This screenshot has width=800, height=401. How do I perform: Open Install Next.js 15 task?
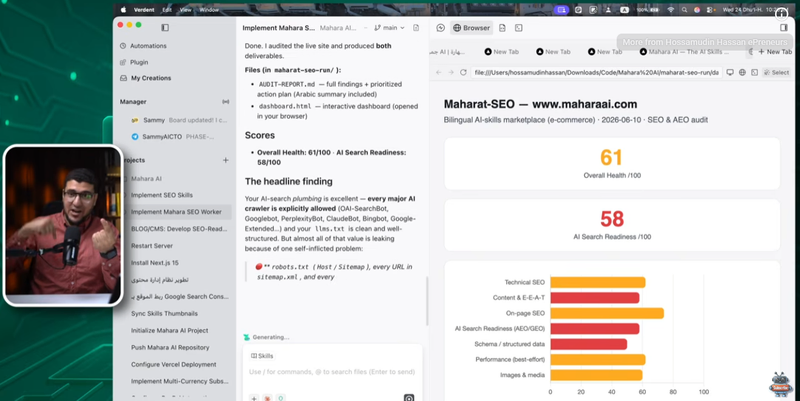click(155, 263)
